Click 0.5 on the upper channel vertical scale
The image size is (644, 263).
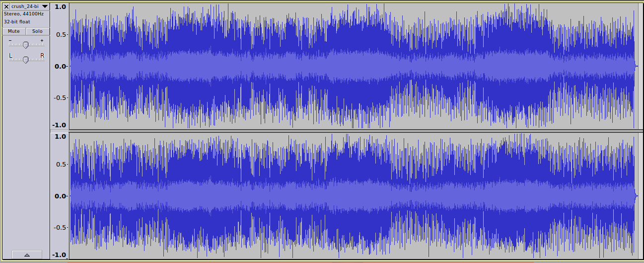(x=61, y=35)
